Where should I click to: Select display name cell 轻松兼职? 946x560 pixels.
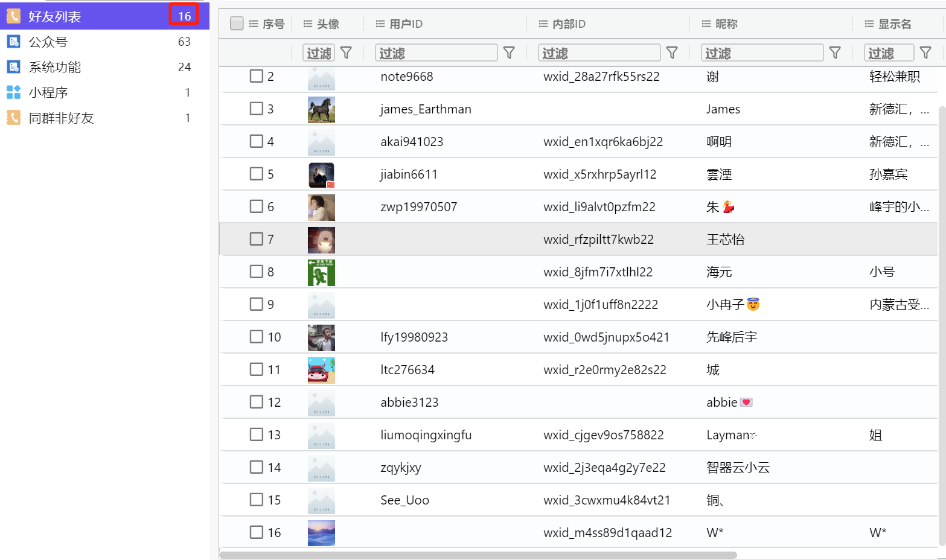click(895, 77)
